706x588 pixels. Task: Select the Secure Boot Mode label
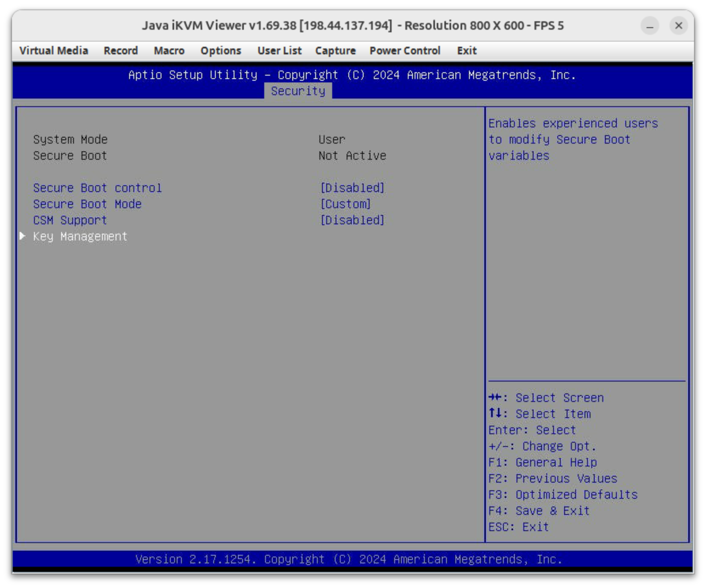[87, 204]
